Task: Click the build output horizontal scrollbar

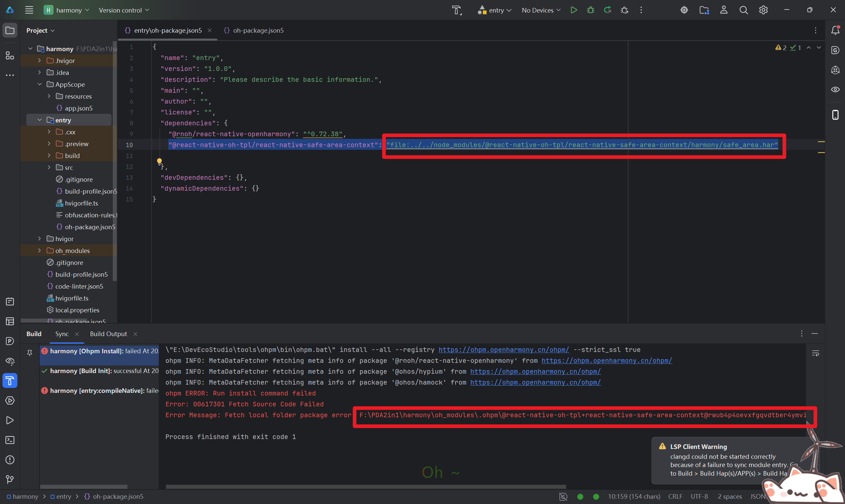Action: [366, 487]
